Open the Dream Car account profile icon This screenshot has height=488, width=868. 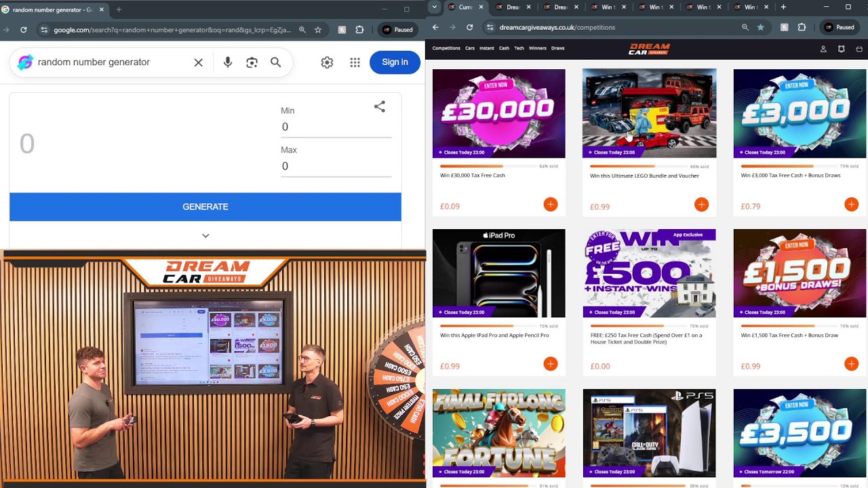[x=823, y=49]
